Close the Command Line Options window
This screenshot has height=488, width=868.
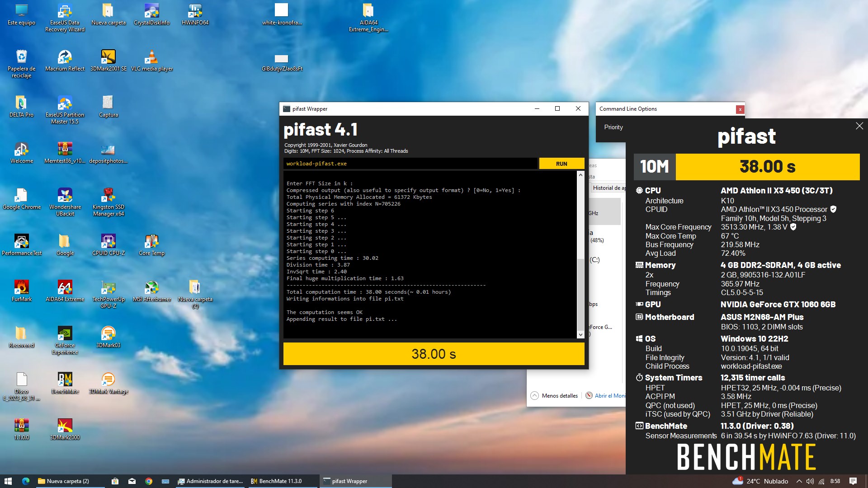(740, 109)
